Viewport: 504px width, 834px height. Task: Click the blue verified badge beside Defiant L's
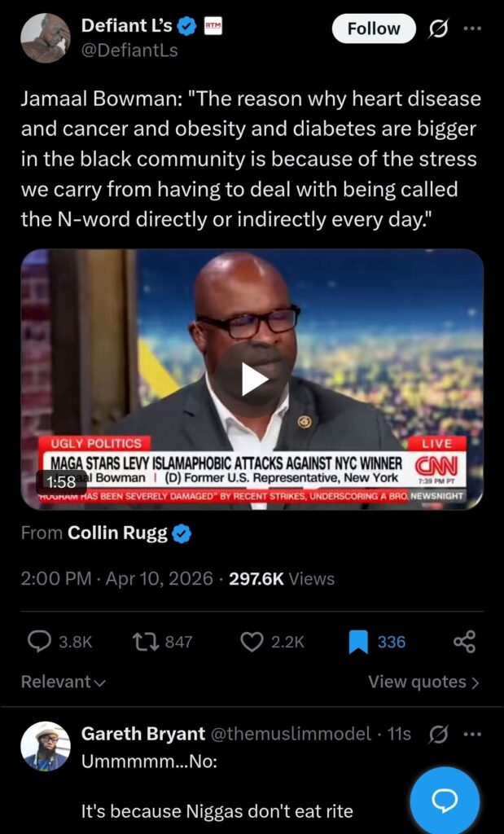[x=186, y=26]
